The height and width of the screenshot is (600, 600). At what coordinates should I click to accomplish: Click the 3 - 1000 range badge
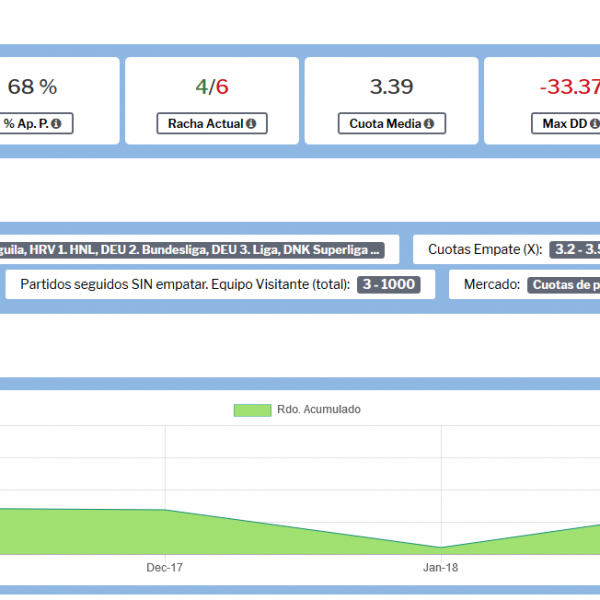[x=389, y=285]
